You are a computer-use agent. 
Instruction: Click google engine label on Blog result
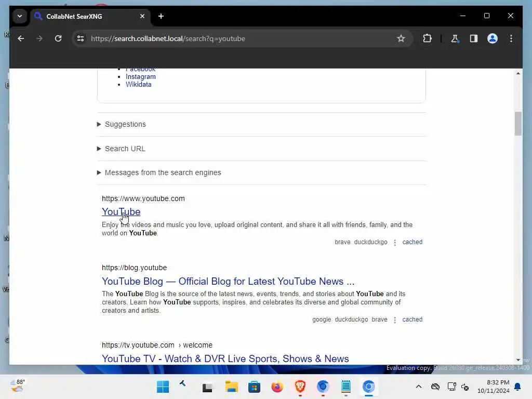321,320
